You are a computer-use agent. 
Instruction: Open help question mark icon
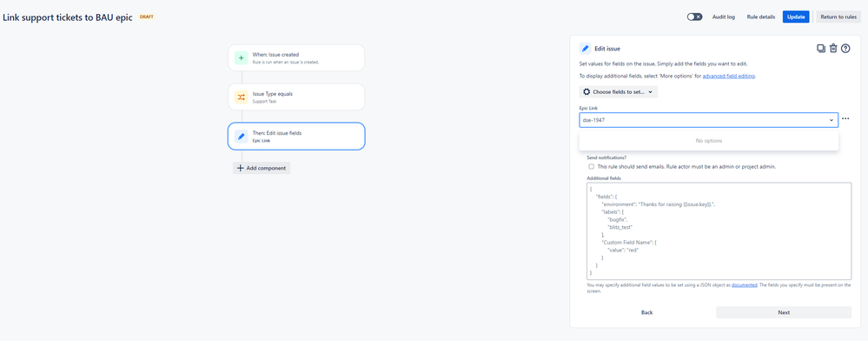coord(845,48)
